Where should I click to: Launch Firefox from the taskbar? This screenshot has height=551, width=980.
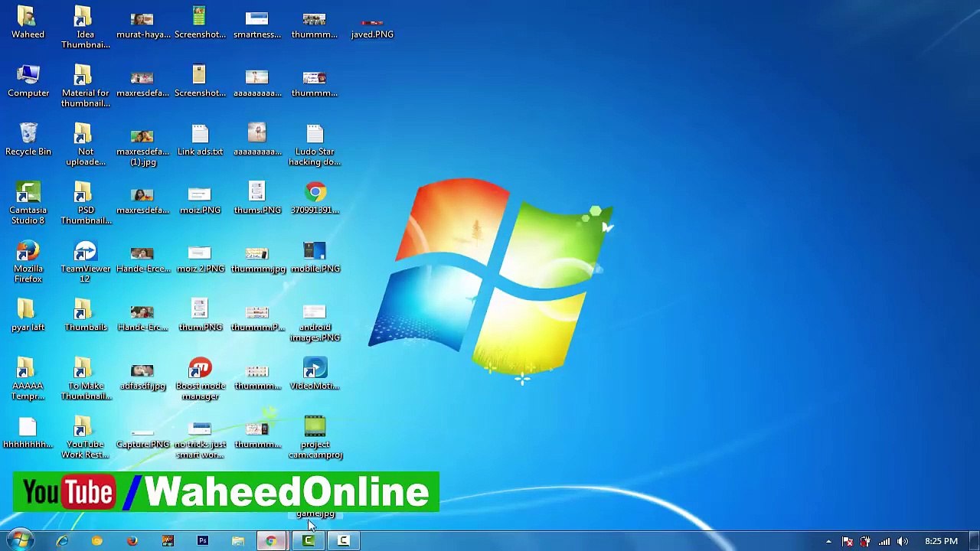point(132,541)
